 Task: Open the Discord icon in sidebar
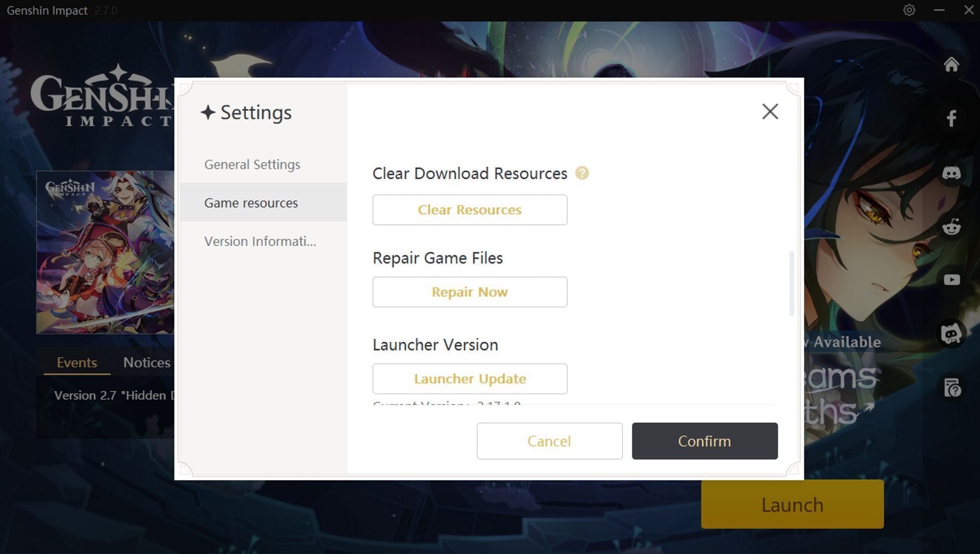point(951,173)
